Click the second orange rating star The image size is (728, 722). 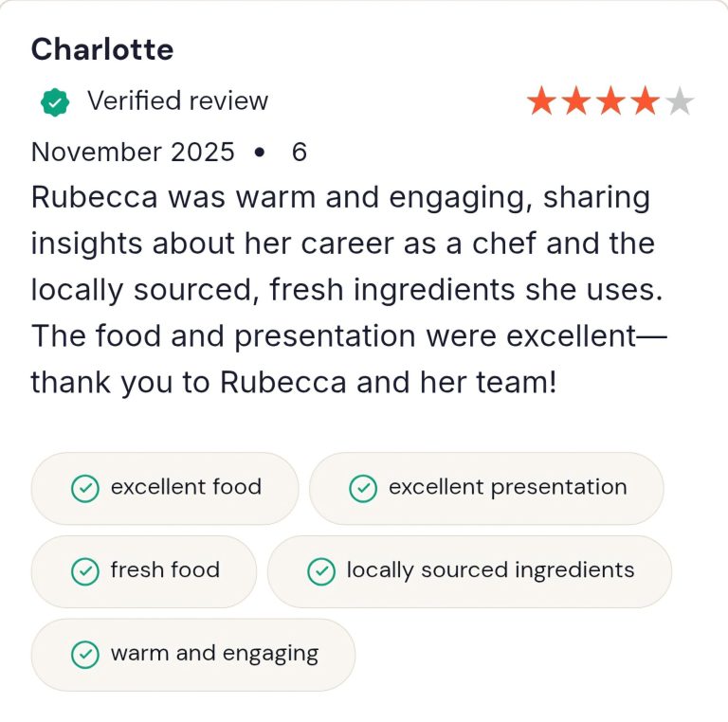click(x=576, y=101)
